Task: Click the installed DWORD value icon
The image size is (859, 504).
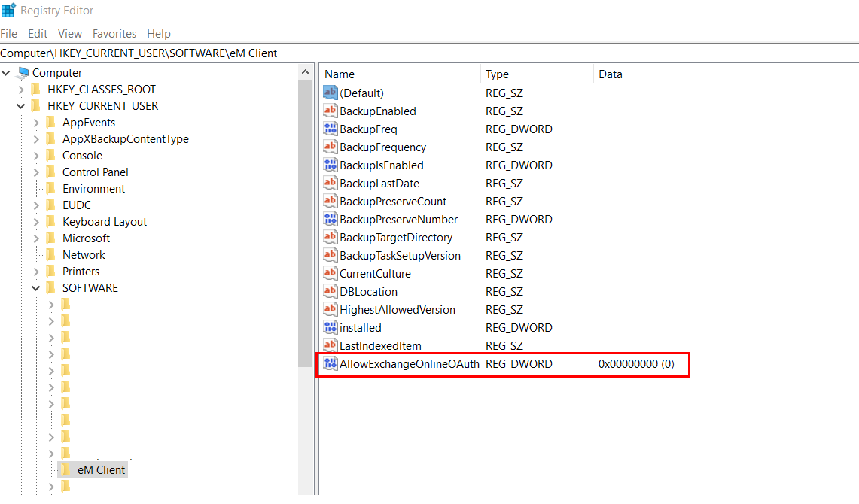Action: coord(330,327)
